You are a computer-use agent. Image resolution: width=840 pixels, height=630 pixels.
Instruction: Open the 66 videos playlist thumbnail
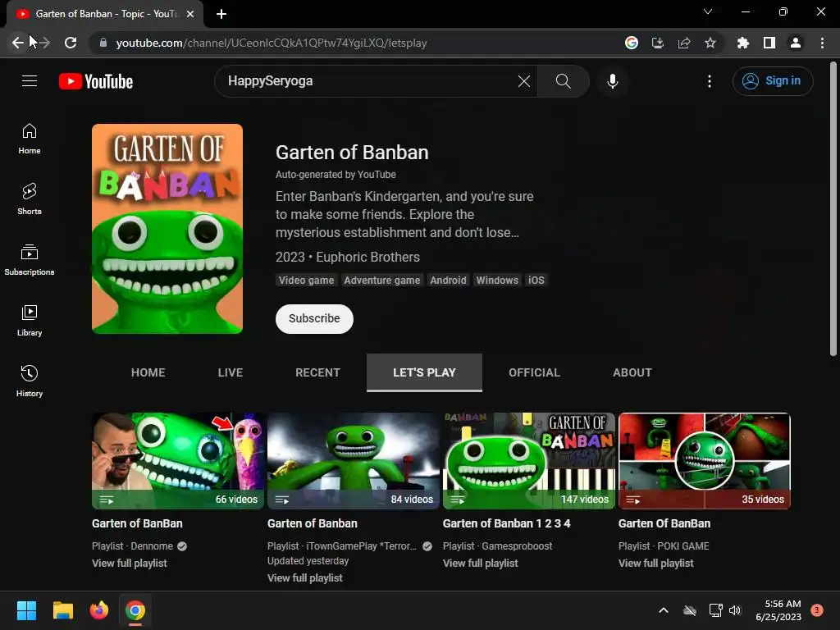point(178,461)
